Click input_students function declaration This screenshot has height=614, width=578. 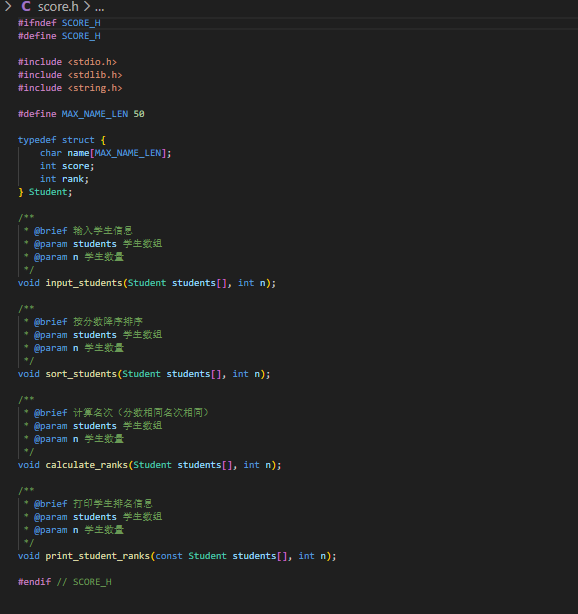coord(147,283)
